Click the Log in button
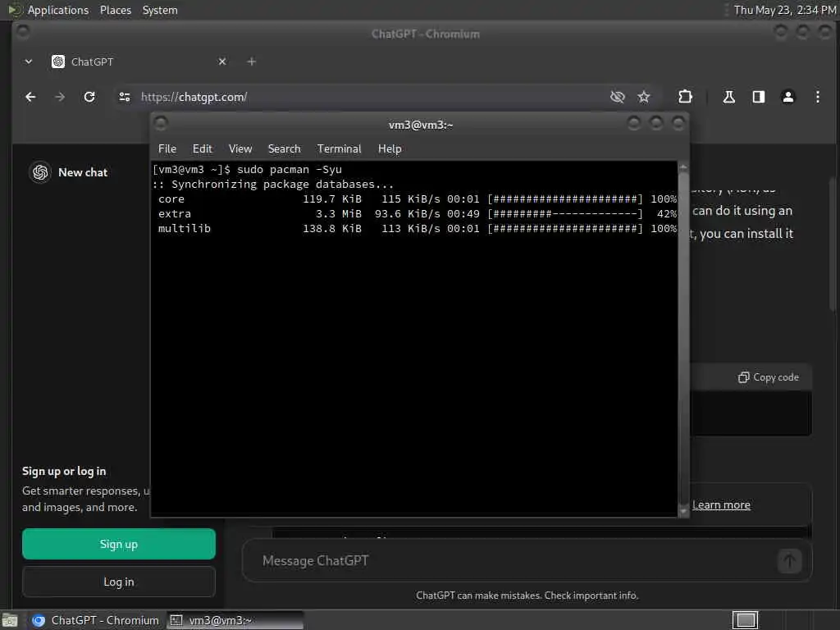Viewport: 840px width, 630px height. [119, 582]
